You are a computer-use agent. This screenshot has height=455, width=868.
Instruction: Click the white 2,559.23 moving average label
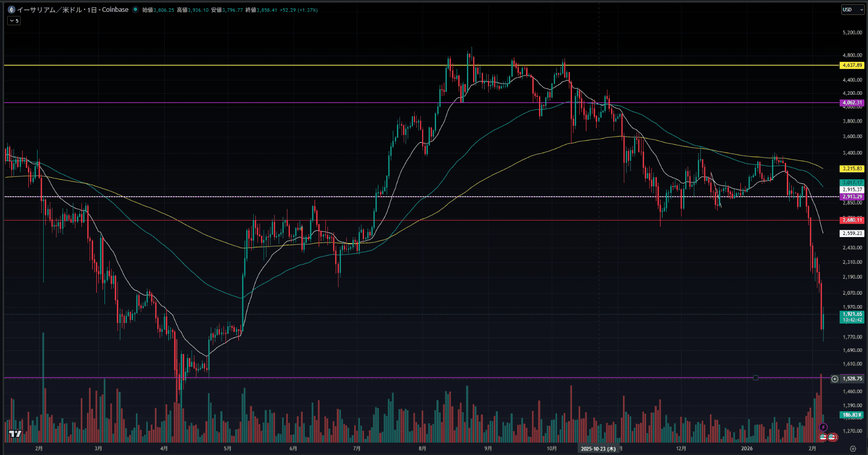pos(852,233)
